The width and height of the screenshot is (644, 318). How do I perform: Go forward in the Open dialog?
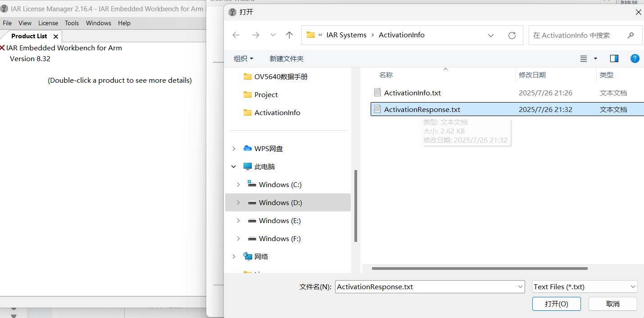tap(255, 35)
